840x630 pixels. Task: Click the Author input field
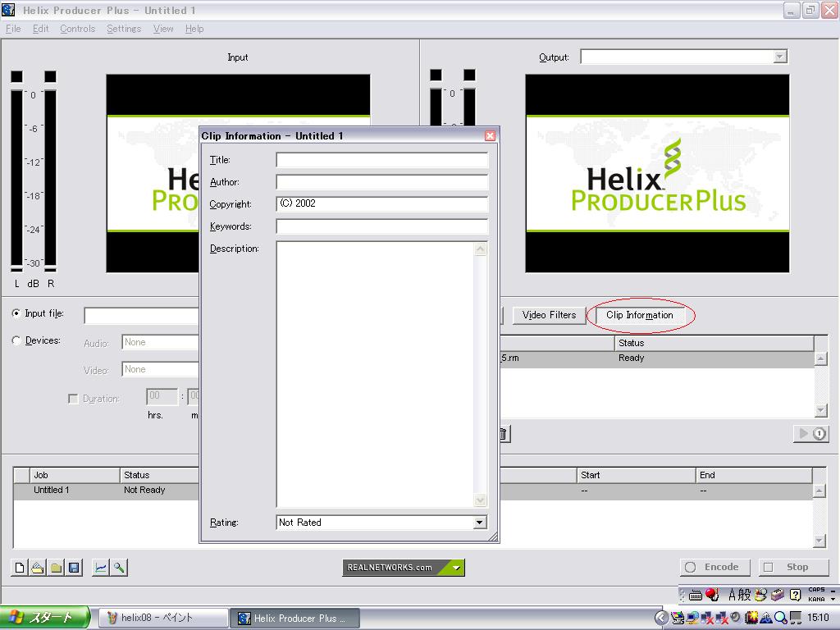382,182
